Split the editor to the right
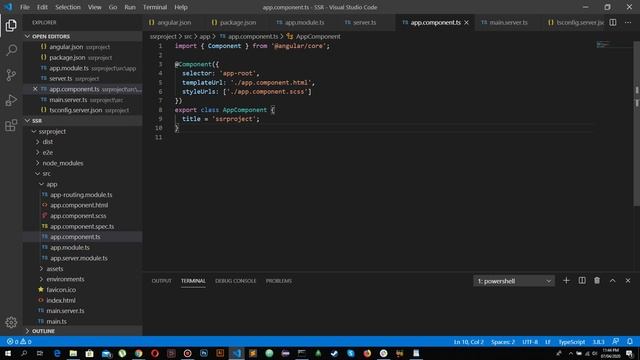This screenshot has width=640, height=360. 613,22
